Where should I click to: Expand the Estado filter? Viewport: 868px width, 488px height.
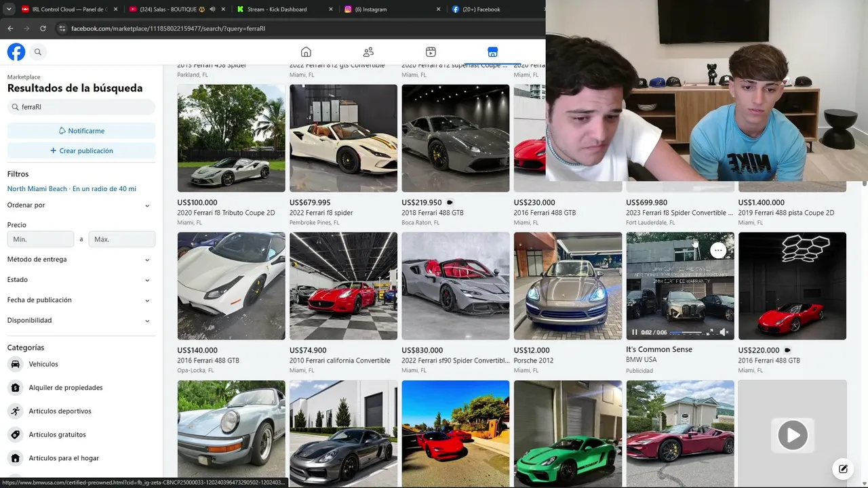pos(79,280)
